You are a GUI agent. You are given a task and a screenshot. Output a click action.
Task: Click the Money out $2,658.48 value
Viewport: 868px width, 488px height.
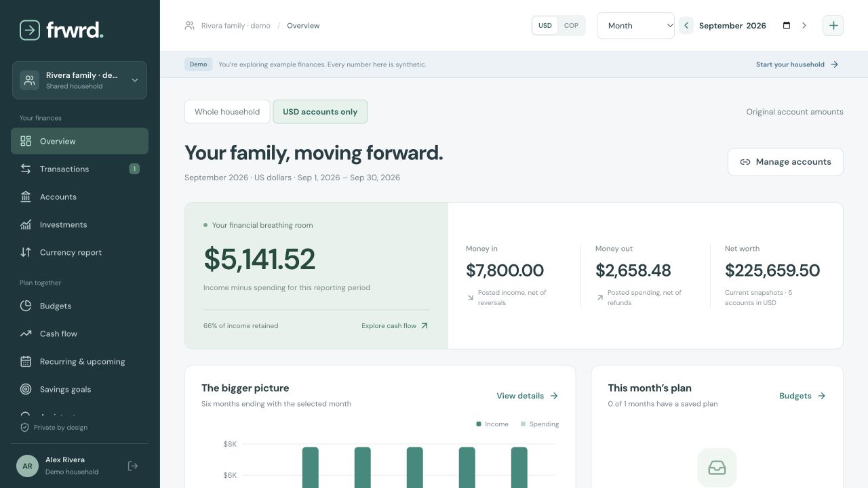pos(633,270)
